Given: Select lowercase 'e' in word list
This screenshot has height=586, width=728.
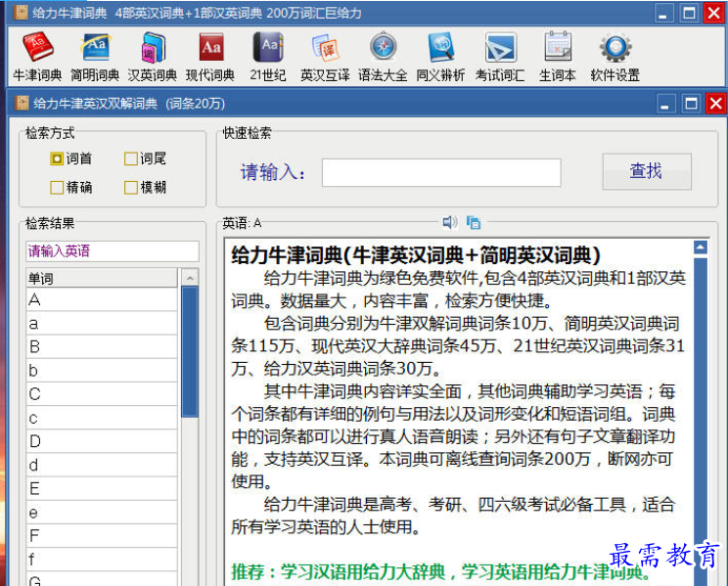Looking at the screenshot, I should pos(102,513).
